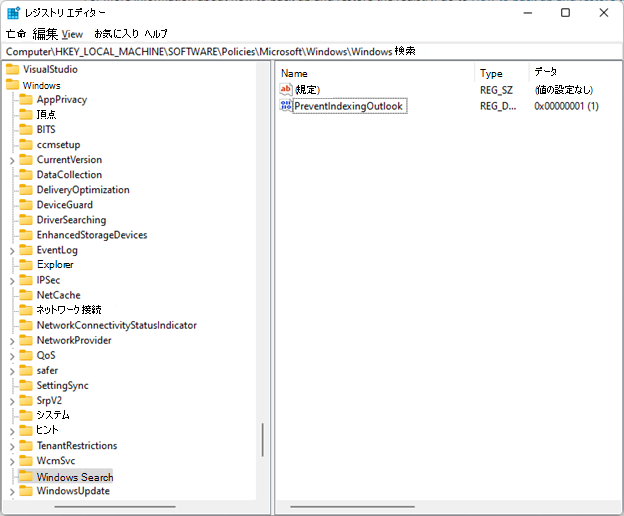Select the Windows Search tree label
Image resolution: width=624 pixels, height=516 pixels.
(x=75, y=477)
